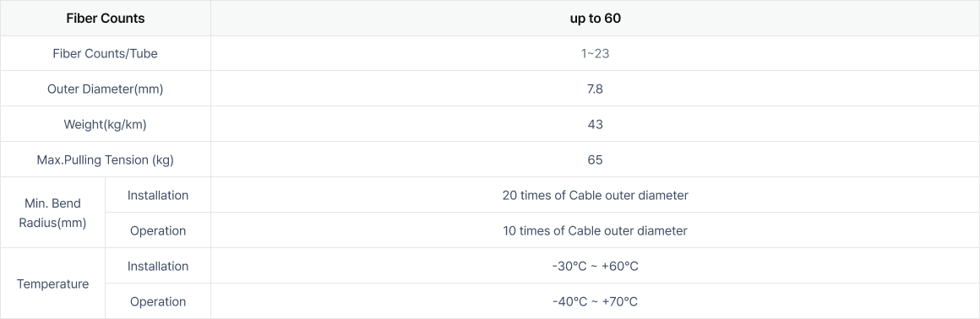Click the Fiber Counts/Tube row label
980x319 pixels.
click(x=105, y=54)
